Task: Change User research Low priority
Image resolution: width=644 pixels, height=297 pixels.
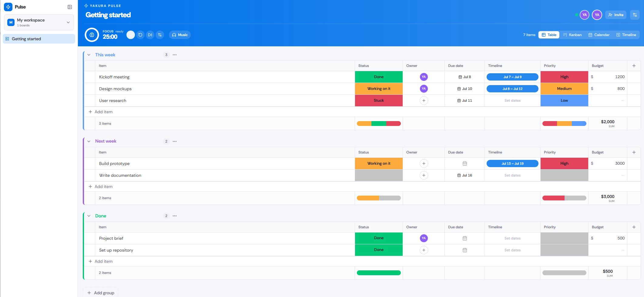Action: click(564, 101)
